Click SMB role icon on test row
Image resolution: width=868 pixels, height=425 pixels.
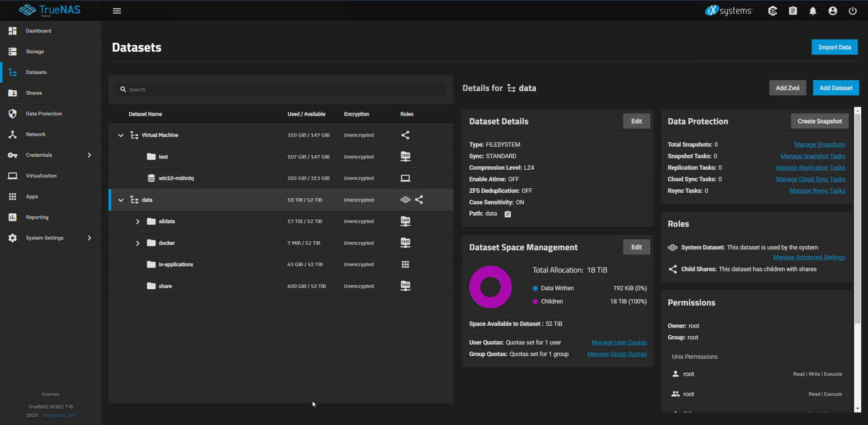(x=406, y=157)
